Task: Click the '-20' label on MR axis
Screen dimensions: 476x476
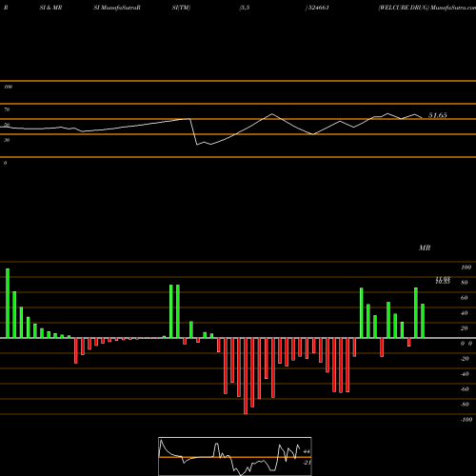Action: point(465,359)
